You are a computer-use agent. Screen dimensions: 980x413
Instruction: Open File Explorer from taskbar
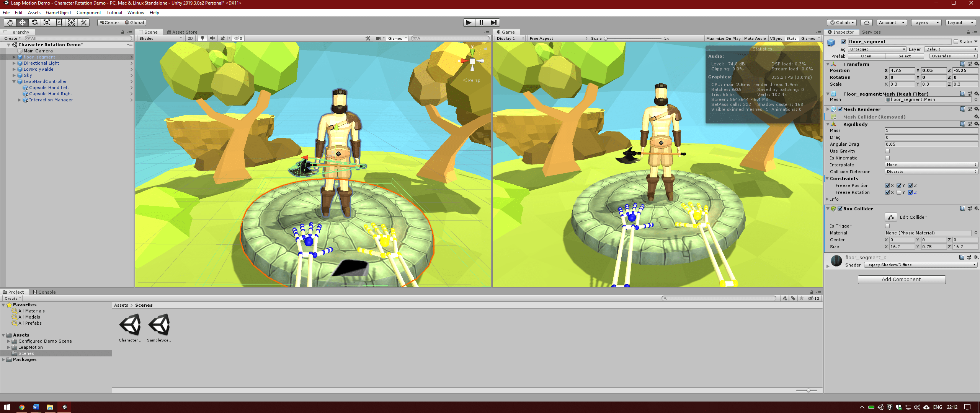(x=50, y=407)
